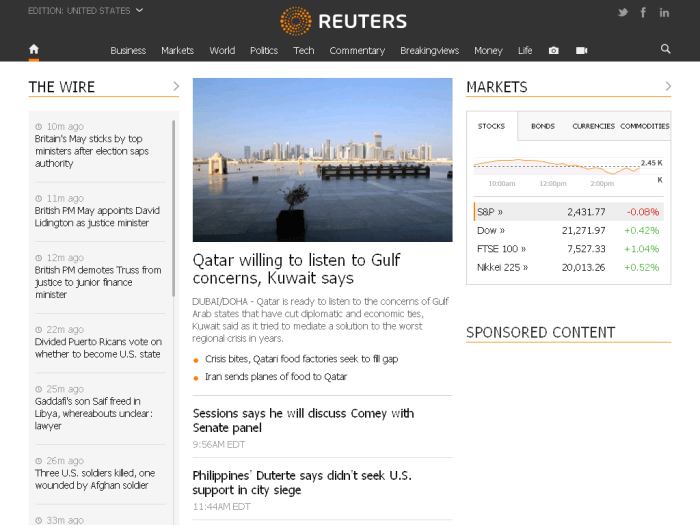Open Philippines' Duterte city siege story
The width and height of the screenshot is (700, 525).
302,483
